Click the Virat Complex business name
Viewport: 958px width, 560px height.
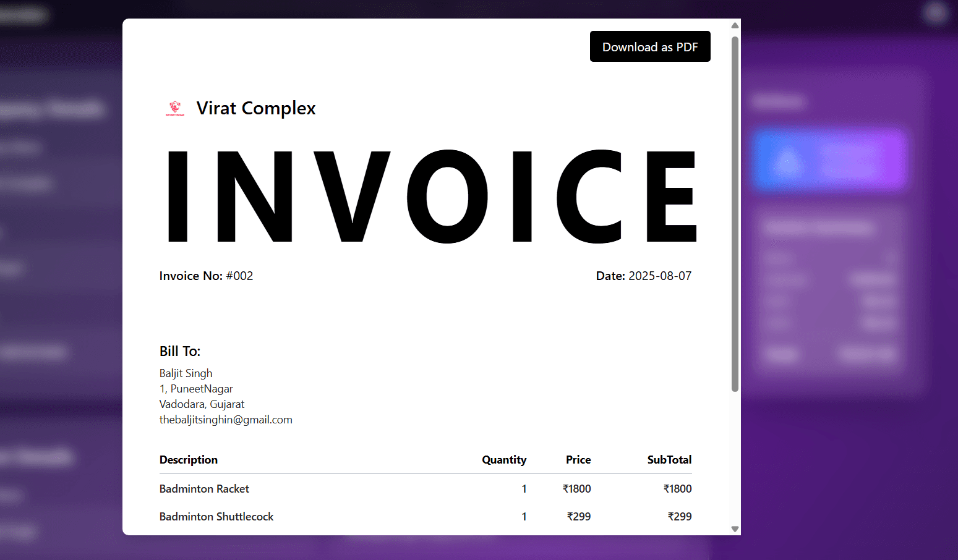pyautogui.click(x=255, y=108)
